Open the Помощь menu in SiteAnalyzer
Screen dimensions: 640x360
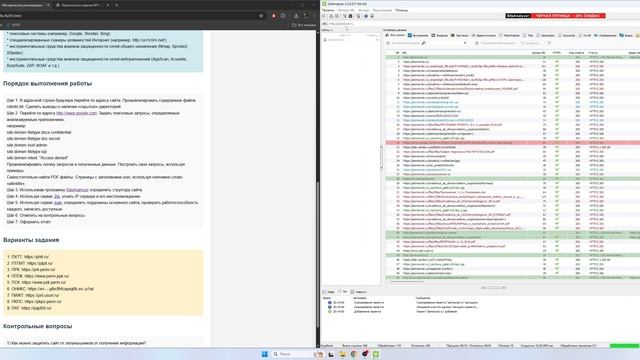click(x=401, y=10)
